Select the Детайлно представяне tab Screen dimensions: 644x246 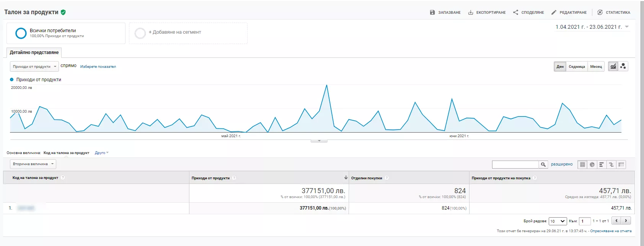click(34, 52)
